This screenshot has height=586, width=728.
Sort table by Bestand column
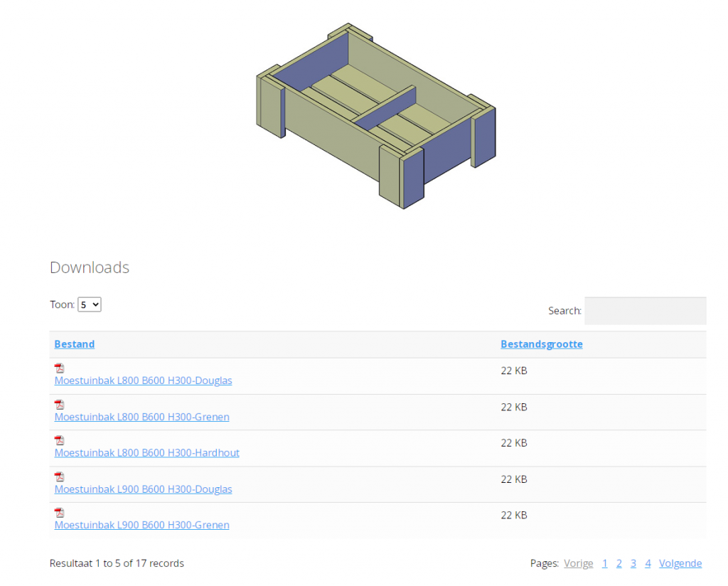pos(75,344)
